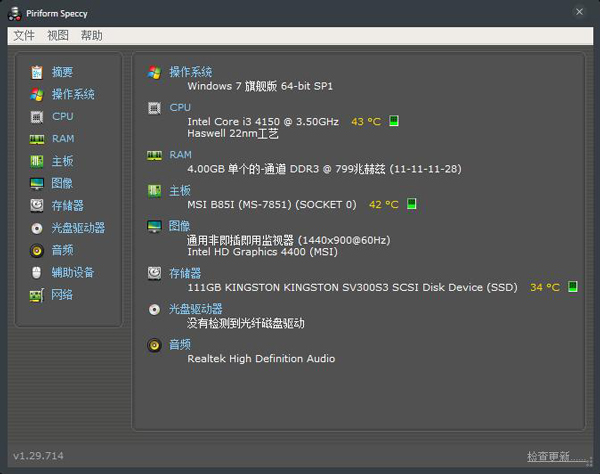Image resolution: width=600 pixels, height=474 pixels.
Task: Open the 帮助 menu
Action: [91, 36]
